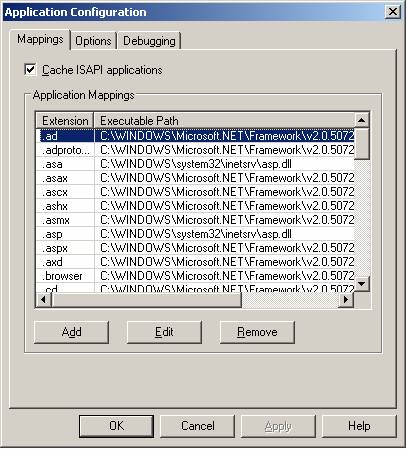Screen dimensions: 407x451
Task: Click the Framework path in the .aspx row
Action: (x=227, y=248)
